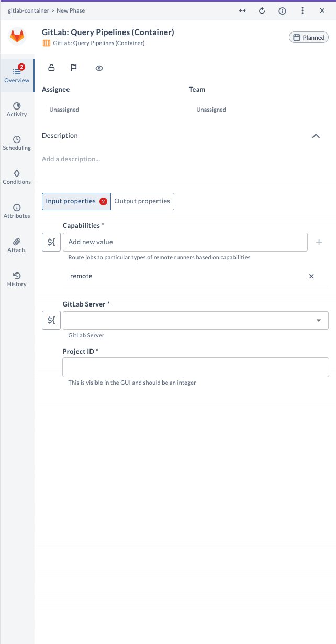Click the task title GitLab: Query Pipelines (Container)
Screen dimensions: 336x644
[x=108, y=32]
